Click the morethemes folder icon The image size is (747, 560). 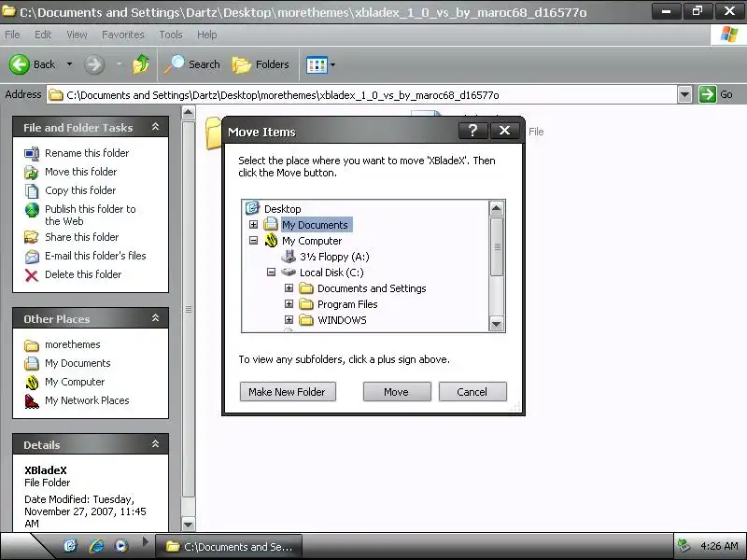click(32, 344)
